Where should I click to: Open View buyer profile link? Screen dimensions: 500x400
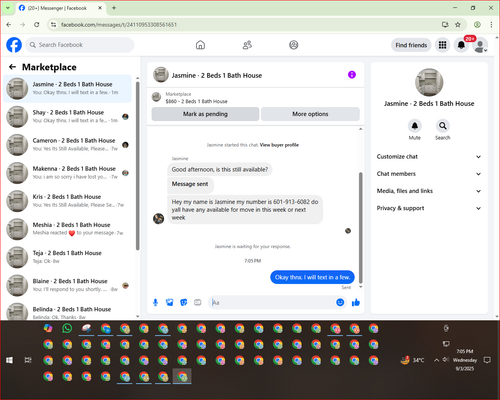(279, 145)
